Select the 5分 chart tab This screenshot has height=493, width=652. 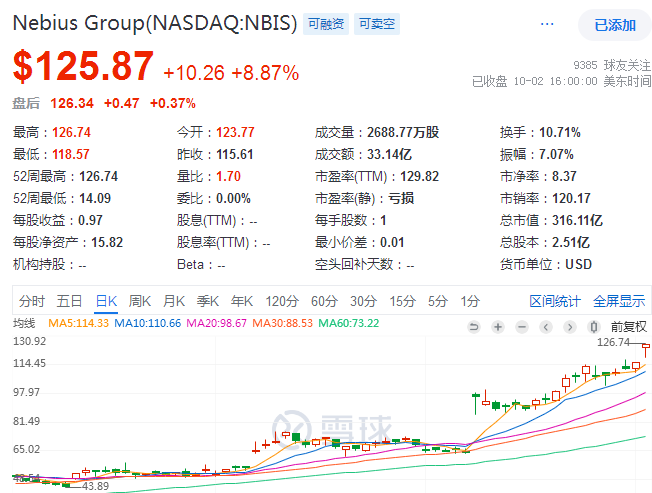click(438, 301)
